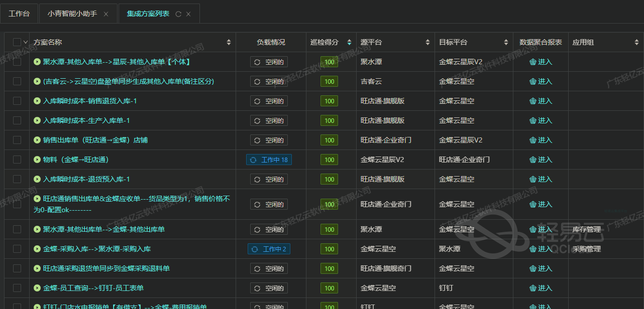Click 空闲的 status for 销售出库单 店铺 row
The height and width of the screenshot is (309, 644).
tap(269, 140)
